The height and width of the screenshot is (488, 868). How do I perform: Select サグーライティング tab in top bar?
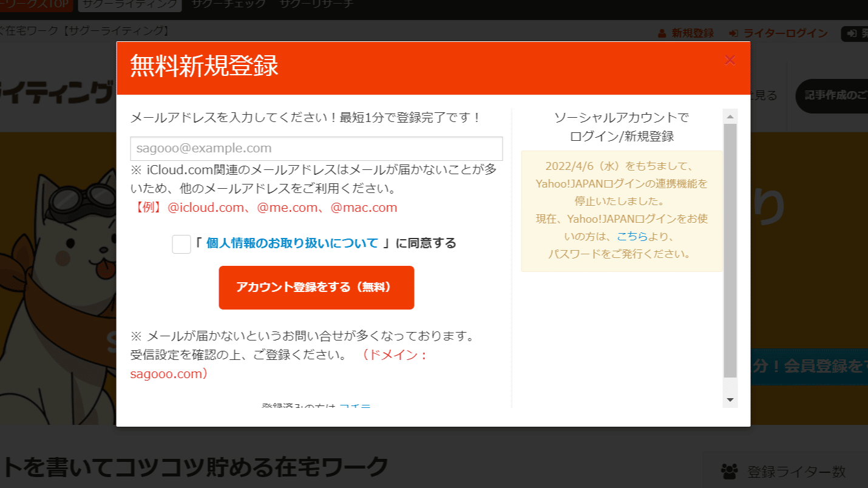pyautogui.click(x=130, y=4)
